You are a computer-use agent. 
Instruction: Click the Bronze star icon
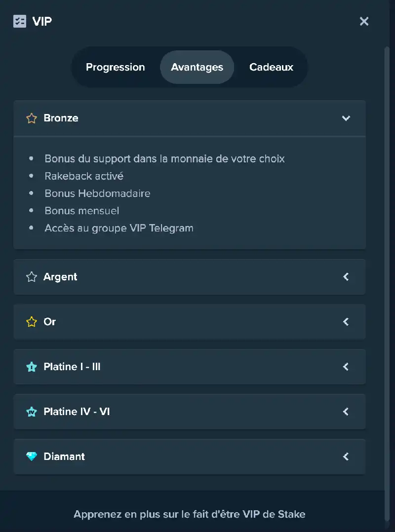point(32,118)
